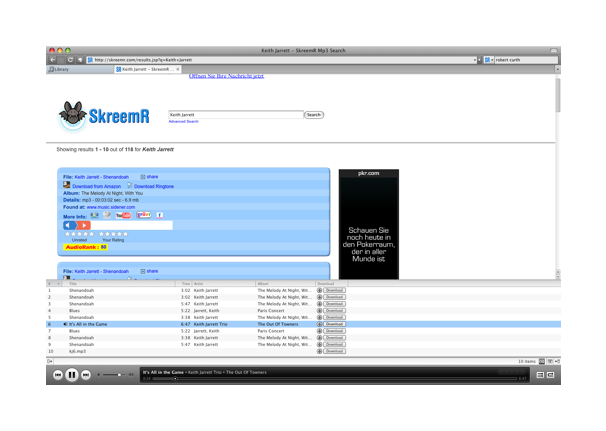Toggle the display pane icon in player bar
Screen dimensions: 606x431
click(x=540, y=375)
